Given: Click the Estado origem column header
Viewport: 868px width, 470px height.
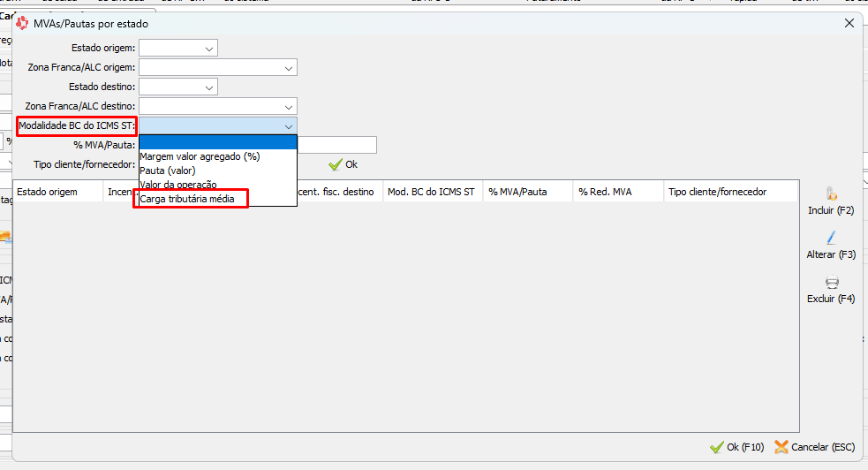Looking at the screenshot, I should click(58, 192).
